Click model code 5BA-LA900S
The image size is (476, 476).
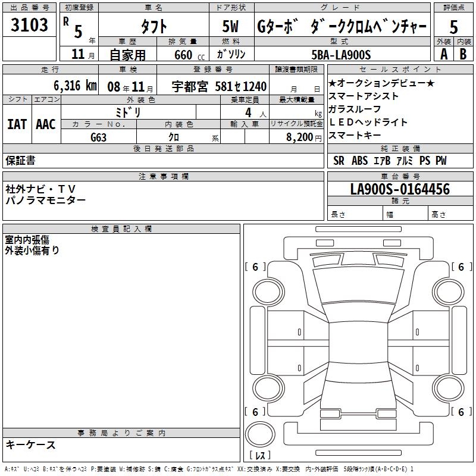(x=341, y=55)
